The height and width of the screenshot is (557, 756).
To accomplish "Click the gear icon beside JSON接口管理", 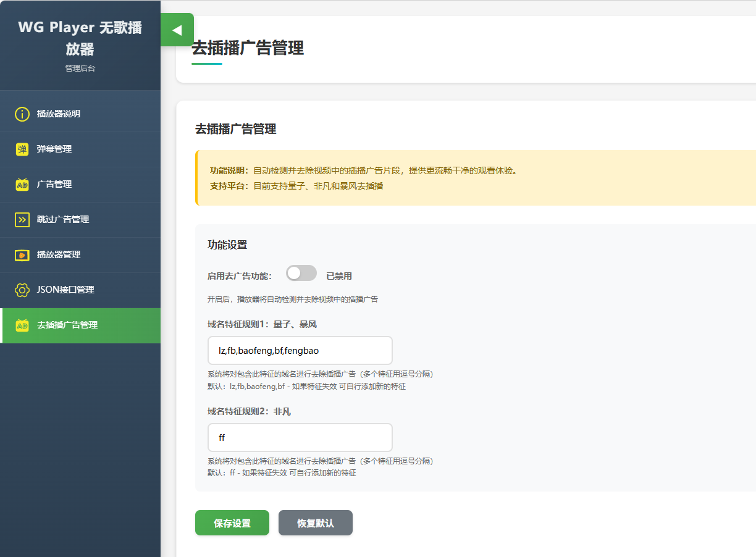I will (22, 290).
